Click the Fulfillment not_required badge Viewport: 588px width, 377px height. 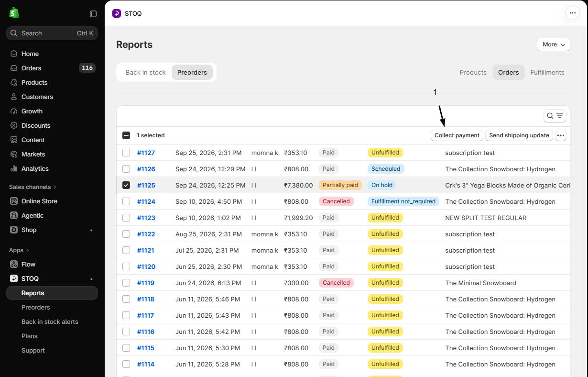(x=403, y=201)
